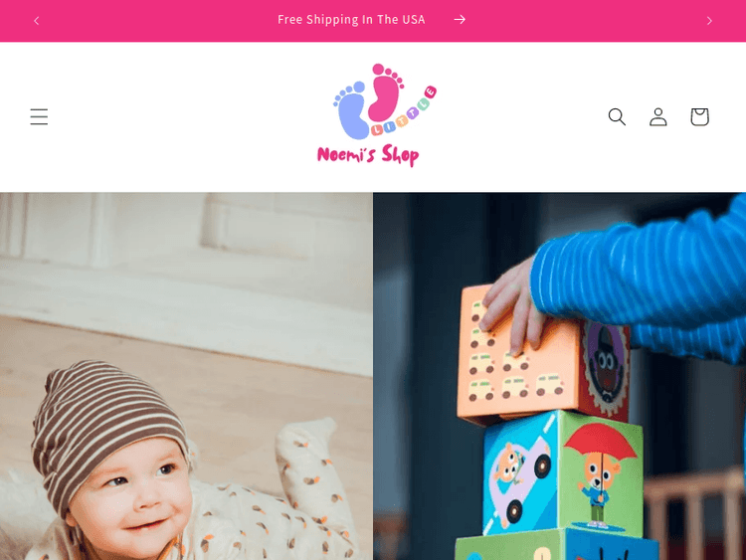The height and width of the screenshot is (560, 746).
Task: Click the arrow beside Free Shipping text
Action: [460, 20]
